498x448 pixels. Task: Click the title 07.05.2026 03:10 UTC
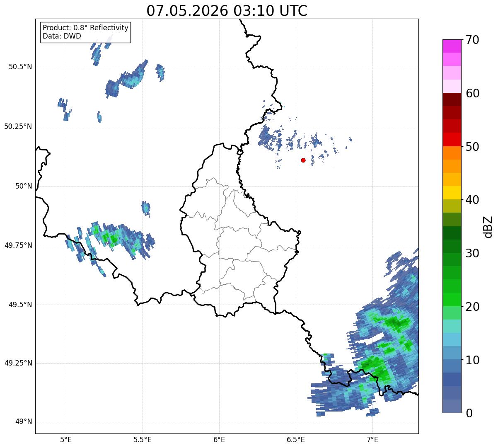[x=227, y=10]
